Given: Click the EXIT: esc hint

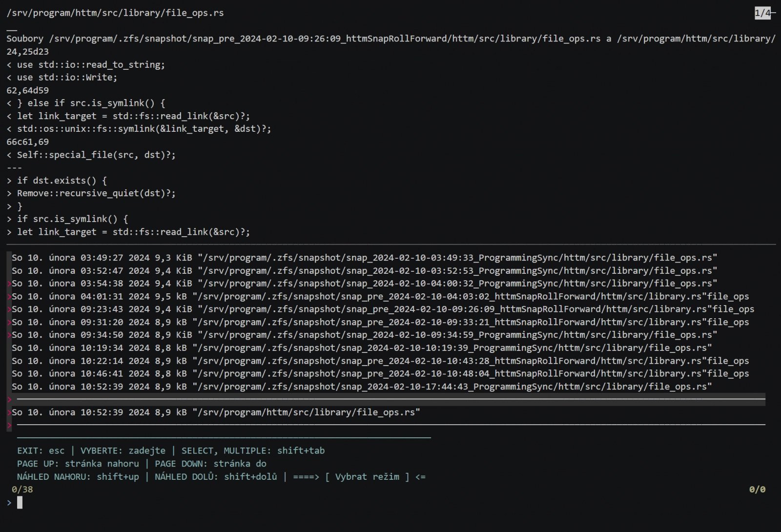Looking at the screenshot, I should tap(41, 451).
